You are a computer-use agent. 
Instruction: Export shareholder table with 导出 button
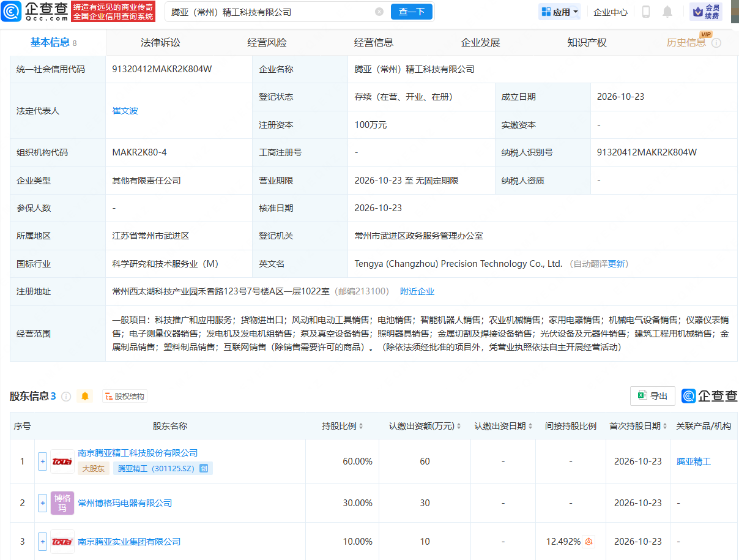coord(653,396)
